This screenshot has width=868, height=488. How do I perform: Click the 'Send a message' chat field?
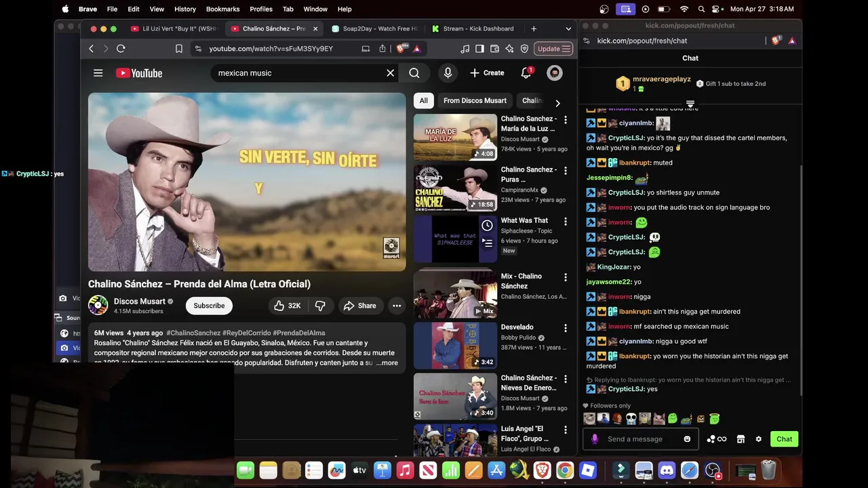[x=641, y=439]
